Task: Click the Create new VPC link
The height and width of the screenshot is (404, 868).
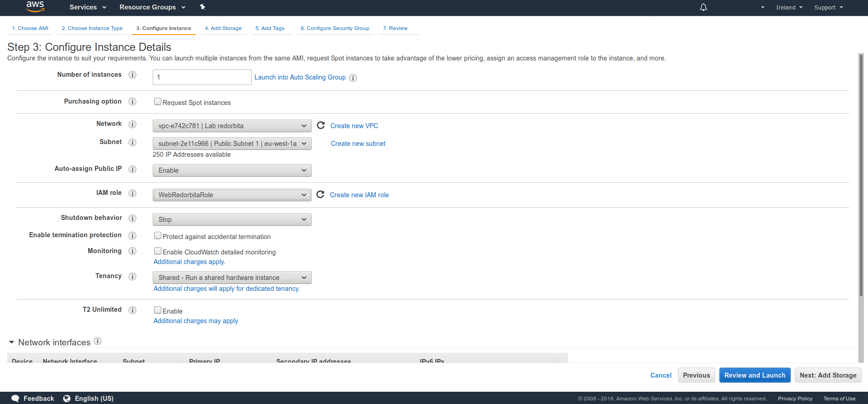Action: click(354, 126)
